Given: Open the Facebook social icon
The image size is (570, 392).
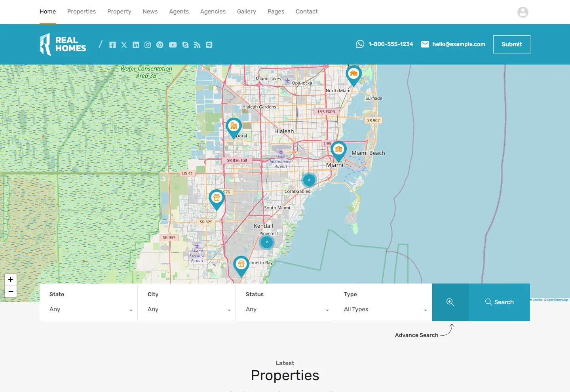Looking at the screenshot, I should click(x=112, y=45).
